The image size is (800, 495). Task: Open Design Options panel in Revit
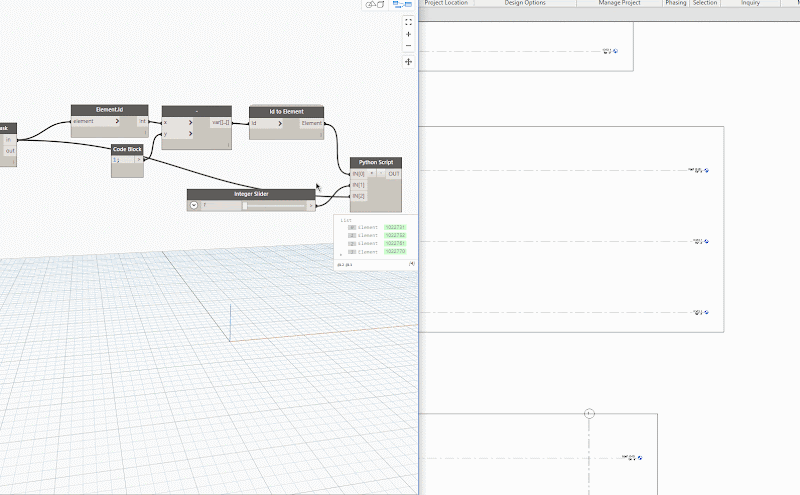[x=525, y=3]
